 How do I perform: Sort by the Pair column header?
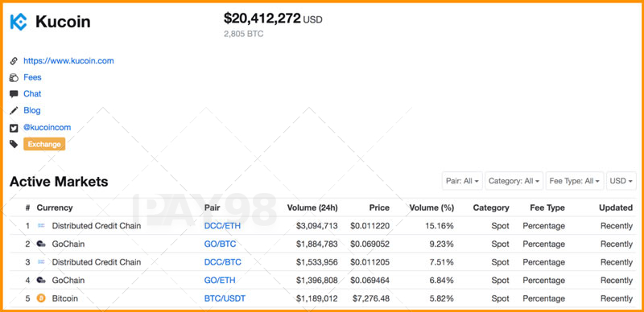click(x=212, y=207)
